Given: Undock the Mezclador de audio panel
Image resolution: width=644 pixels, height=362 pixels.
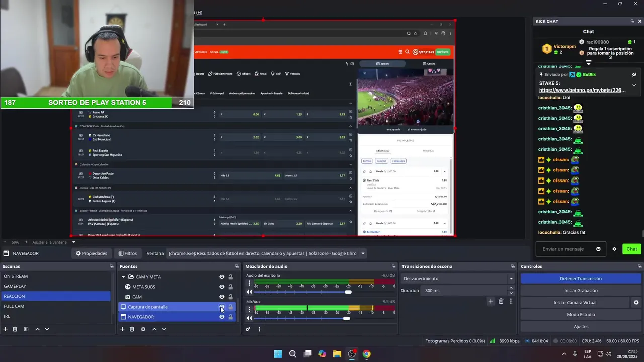Looking at the screenshot, I should (x=393, y=266).
